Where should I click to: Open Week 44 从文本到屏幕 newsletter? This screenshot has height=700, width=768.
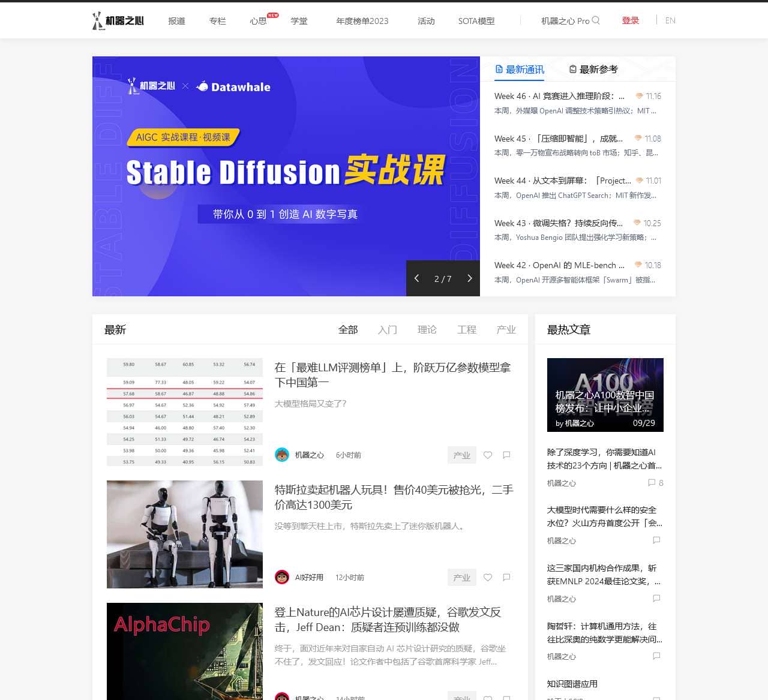(563, 181)
